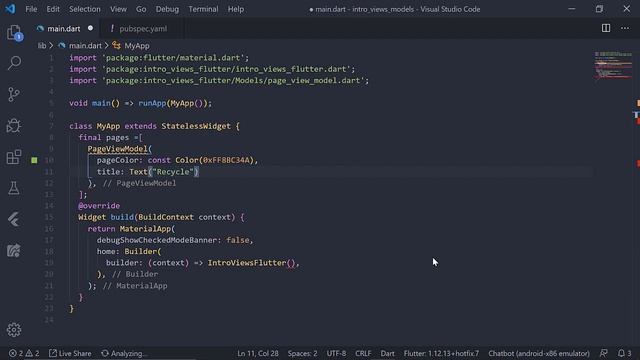
Task: Click lib folder in breadcrumb
Action: pos(42,46)
